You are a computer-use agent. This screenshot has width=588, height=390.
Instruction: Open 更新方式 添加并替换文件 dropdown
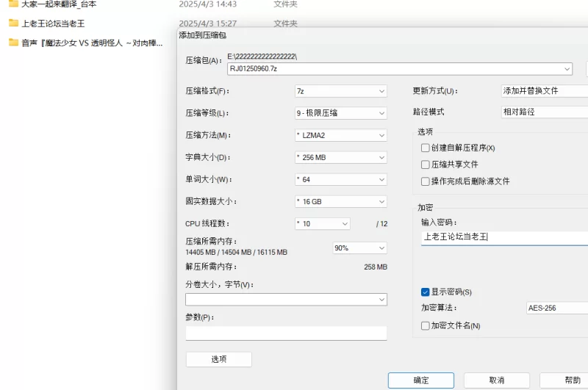(545, 91)
